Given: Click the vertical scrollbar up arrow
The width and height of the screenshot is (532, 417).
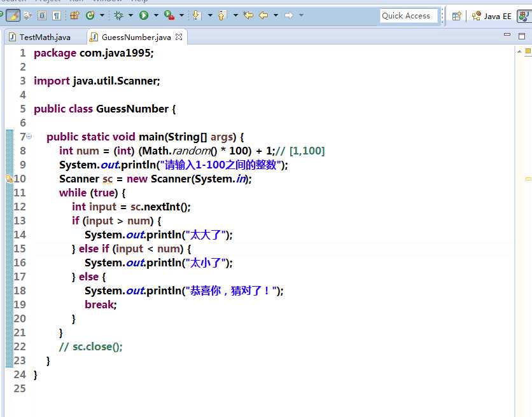Looking at the screenshot, I should click(x=519, y=51).
